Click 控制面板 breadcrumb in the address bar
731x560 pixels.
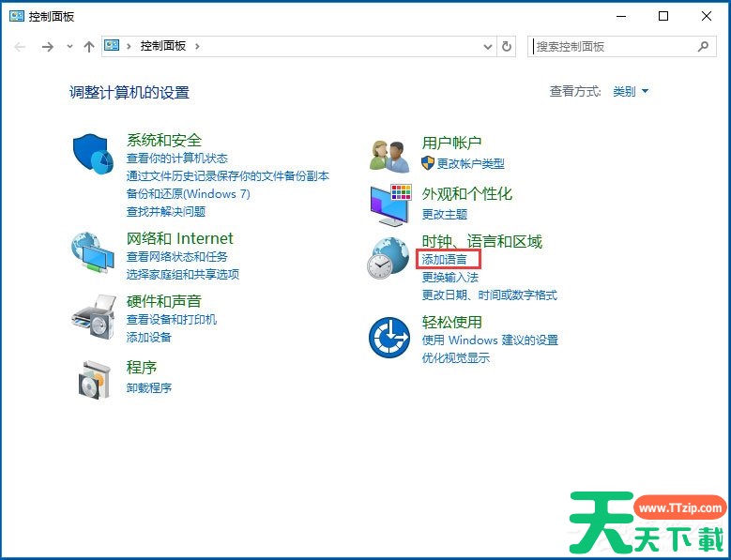(163, 46)
